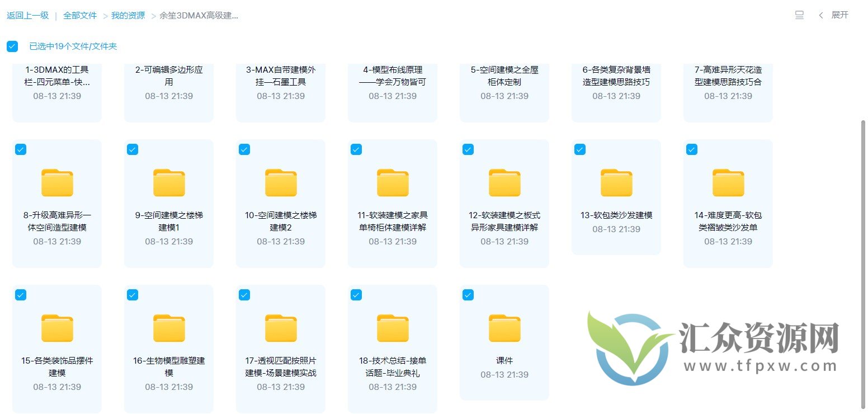Uncheck folder 15-各类装饰品摆件 checkbox
868x414 pixels.
pos(21,295)
